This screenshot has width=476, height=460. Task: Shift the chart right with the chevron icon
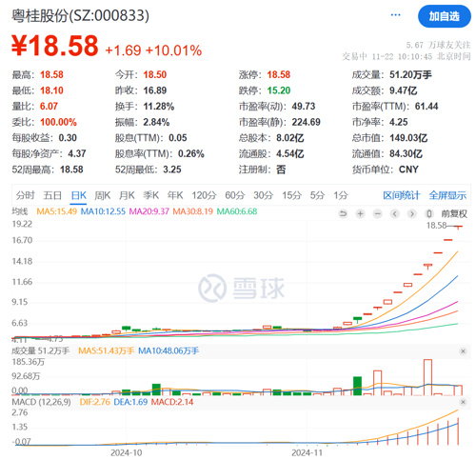412,213
